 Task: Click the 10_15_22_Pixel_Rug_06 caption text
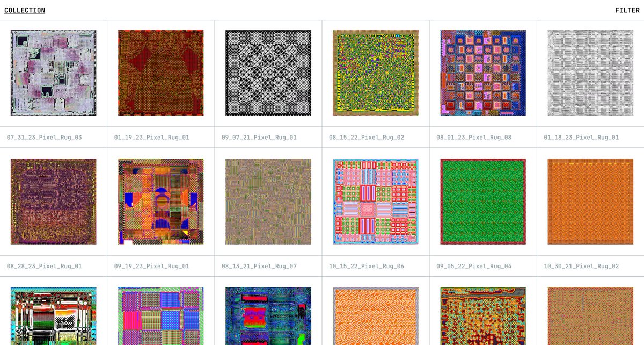click(x=367, y=267)
